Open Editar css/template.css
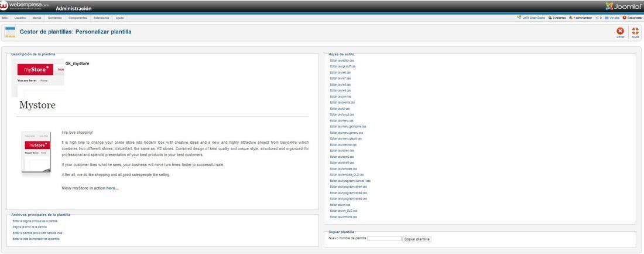 (x=343, y=169)
